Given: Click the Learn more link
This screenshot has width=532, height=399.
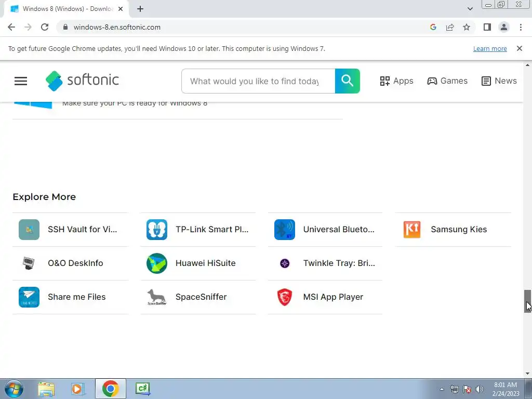Looking at the screenshot, I should [x=490, y=48].
